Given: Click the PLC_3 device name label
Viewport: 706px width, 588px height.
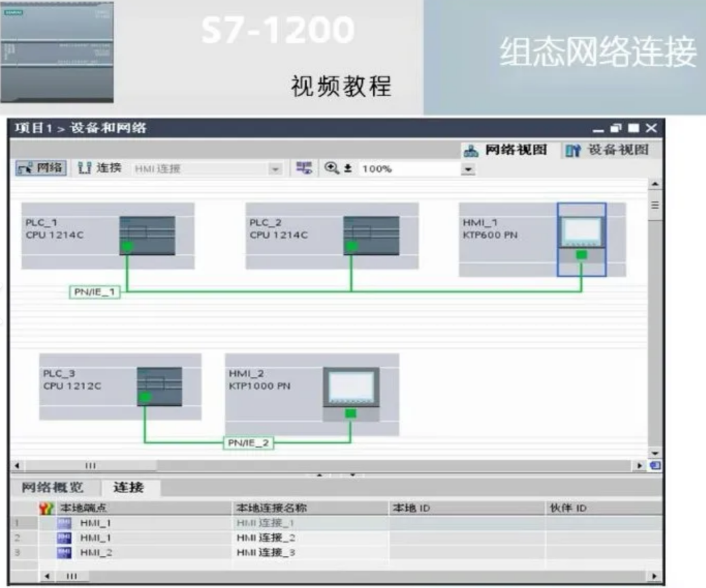Looking at the screenshot, I should [59, 373].
